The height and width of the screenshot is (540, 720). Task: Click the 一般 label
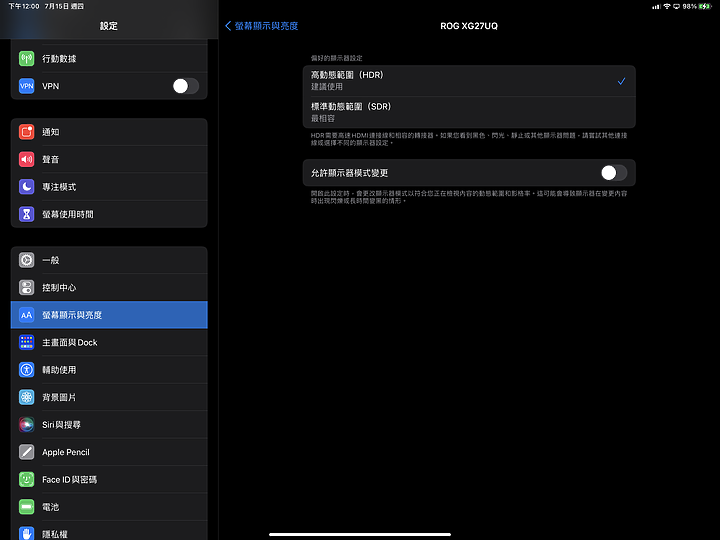(51, 260)
